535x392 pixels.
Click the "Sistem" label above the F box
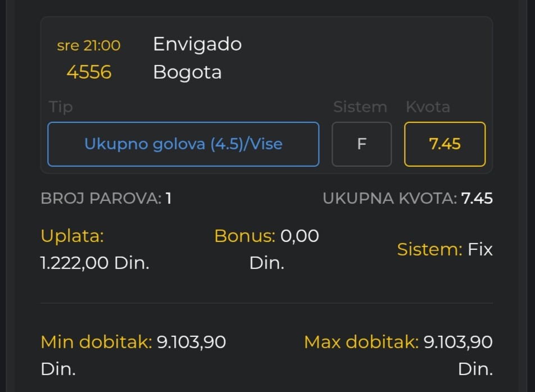tap(360, 107)
